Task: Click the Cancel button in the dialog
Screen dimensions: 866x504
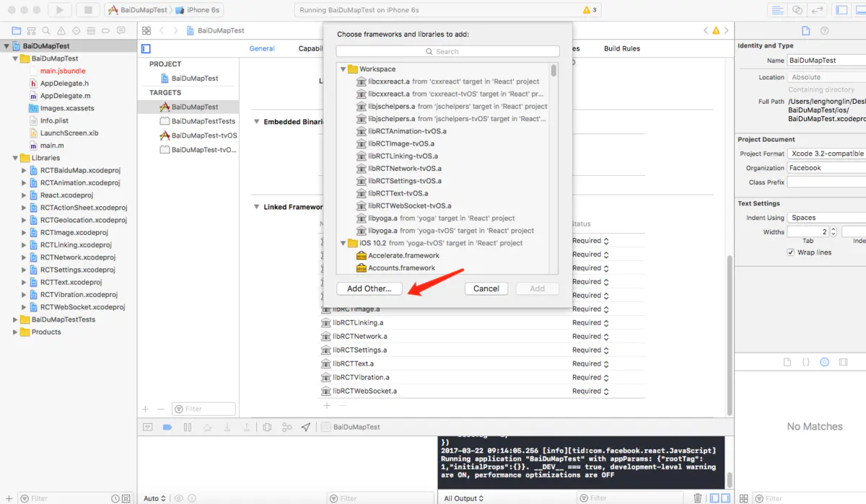Action: point(486,288)
